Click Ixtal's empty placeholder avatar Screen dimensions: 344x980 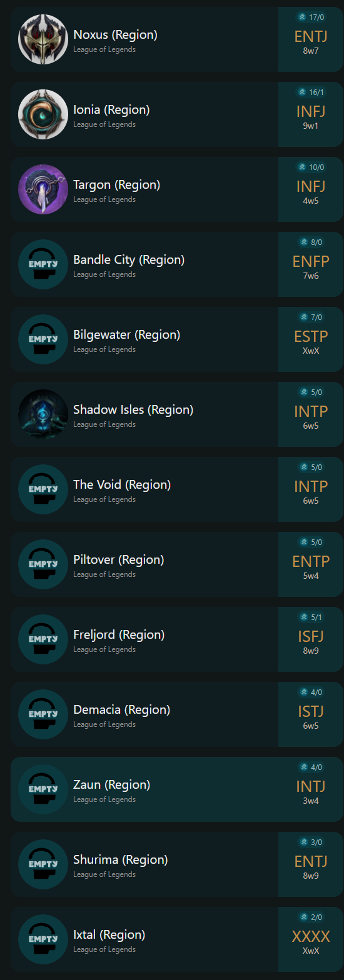click(43, 939)
